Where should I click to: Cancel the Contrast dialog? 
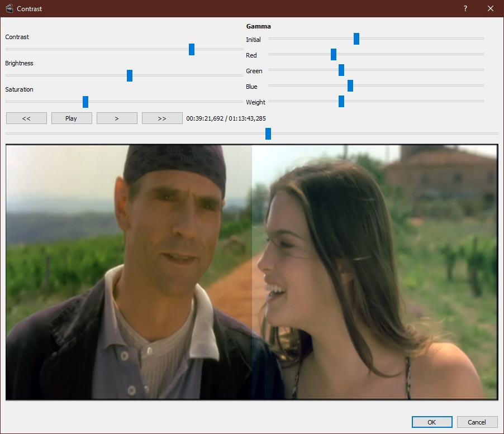[x=477, y=422]
